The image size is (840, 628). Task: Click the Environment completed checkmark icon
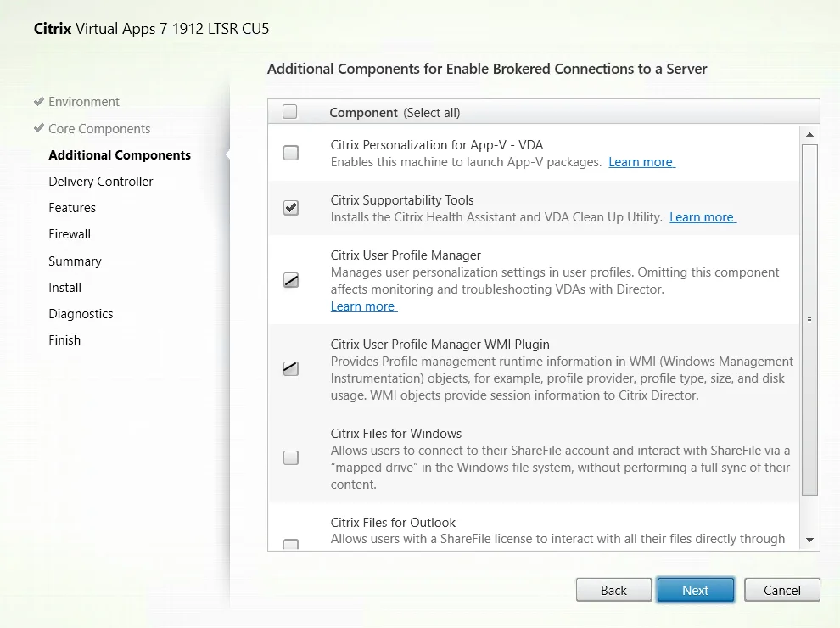point(38,101)
